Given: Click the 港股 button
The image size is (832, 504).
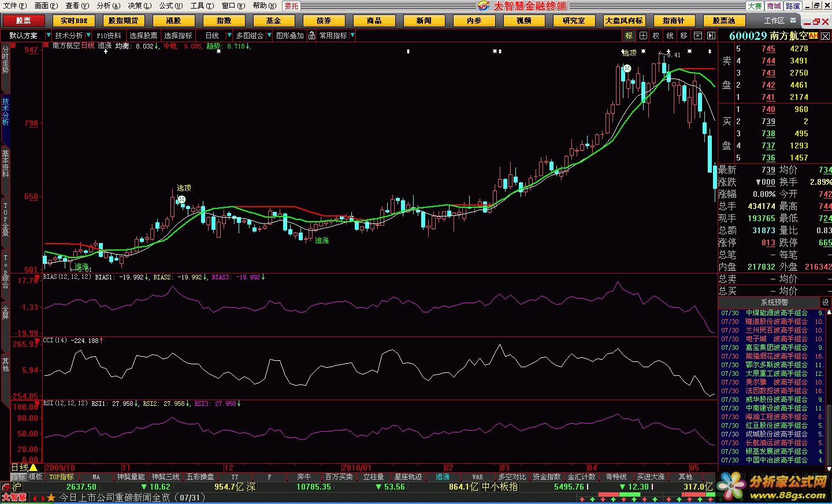Looking at the screenshot, I should (x=173, y=20).
